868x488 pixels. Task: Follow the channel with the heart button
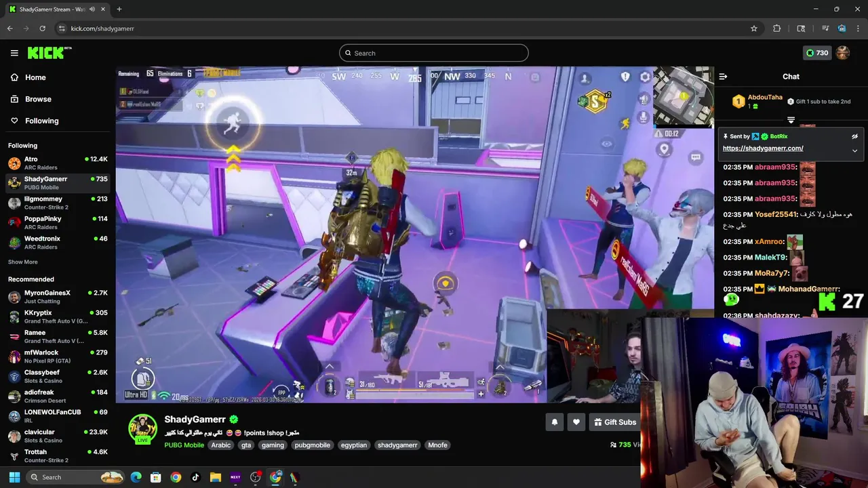[x=576, y=422]
